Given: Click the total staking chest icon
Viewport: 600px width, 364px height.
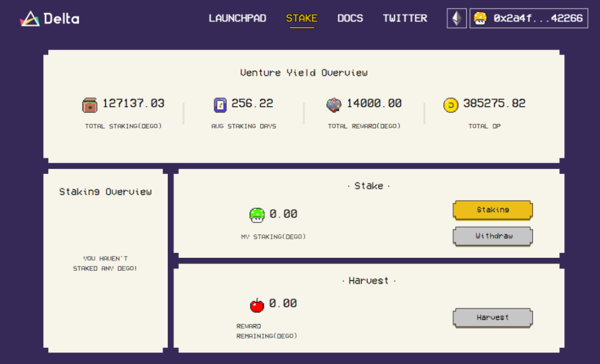Looking at the screenshot, I should pyautogui.click(x=90, y=104).
